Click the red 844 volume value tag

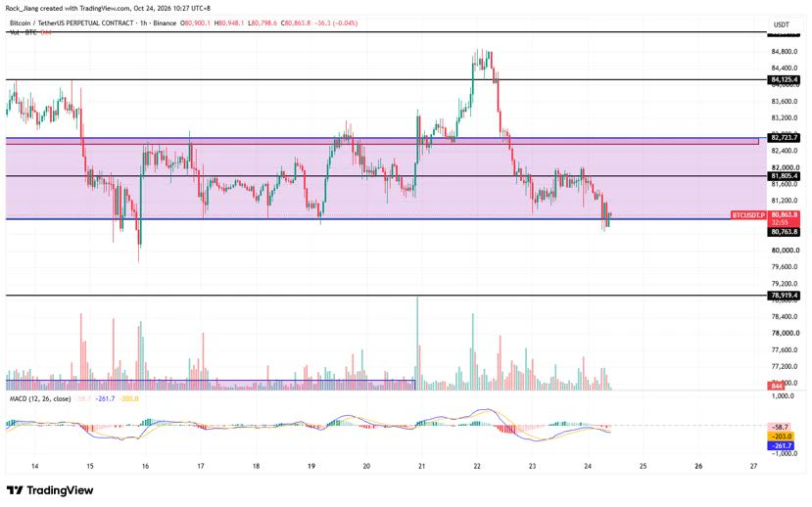coord(777,386)
